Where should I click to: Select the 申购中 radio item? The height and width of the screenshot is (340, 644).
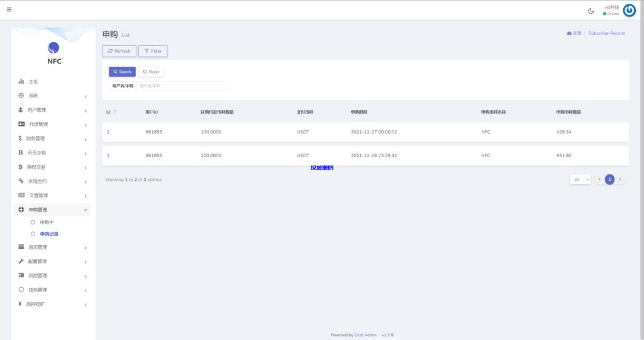click(33, 222)
